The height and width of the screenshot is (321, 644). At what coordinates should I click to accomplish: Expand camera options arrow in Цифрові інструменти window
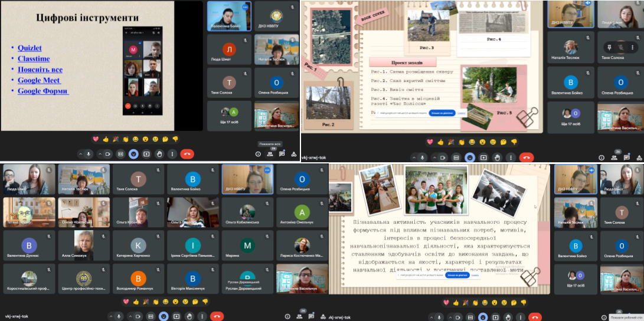pos(99,153)
